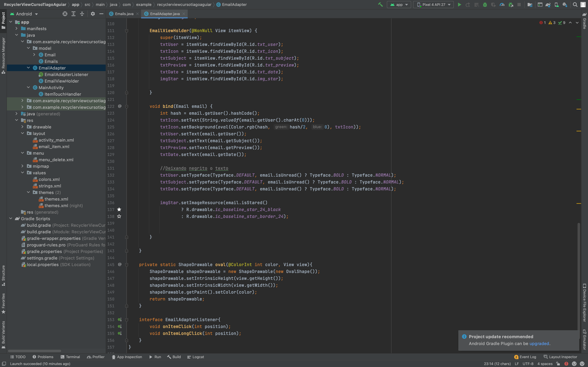
Task: Click the star gutter icon on line 137
Action: (119, 210)
